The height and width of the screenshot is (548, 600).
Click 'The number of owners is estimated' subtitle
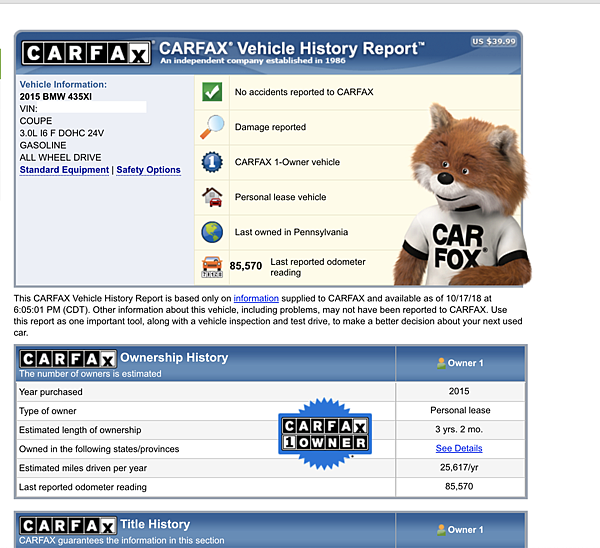pyautogui.click(x=90, y=374)
